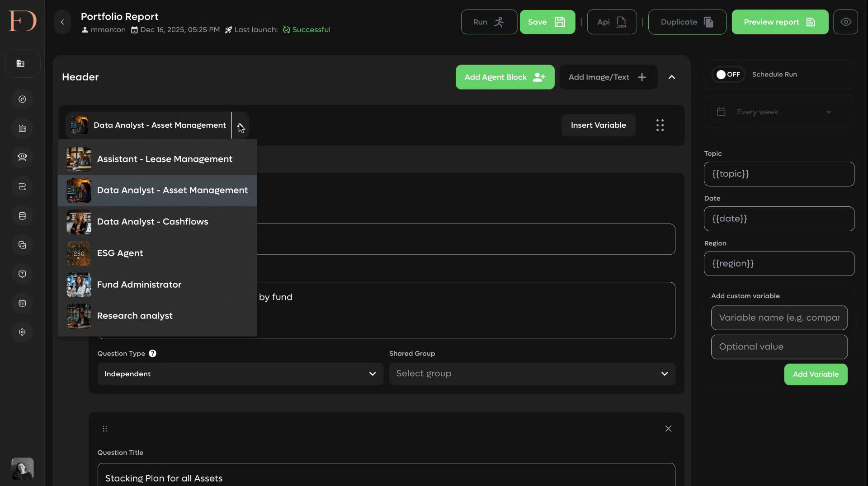
Task: Open the settings gear sidebar icon
Action: tap(22, 332)
